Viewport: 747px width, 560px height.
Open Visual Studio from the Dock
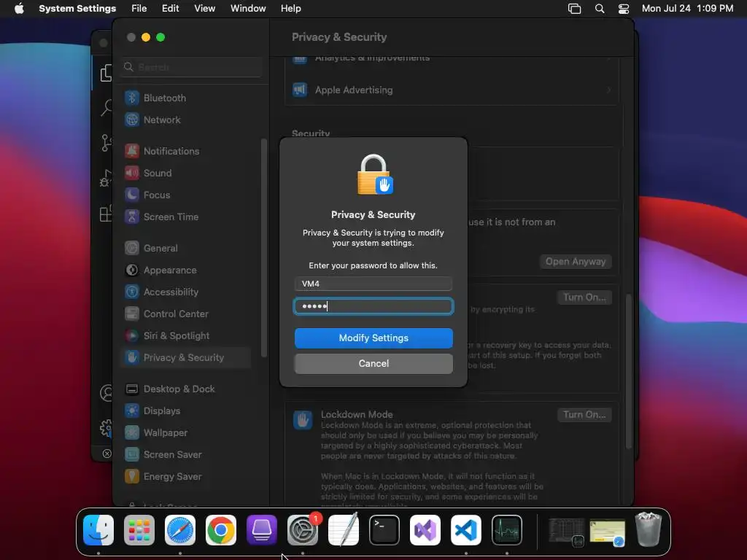(x=425, y=530)
